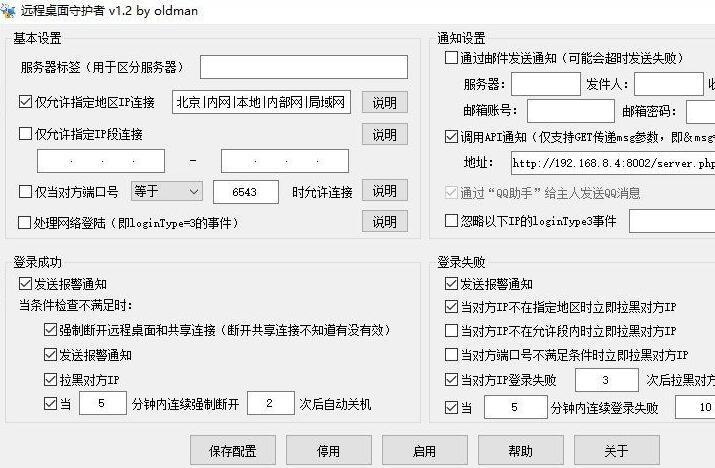
Task: Click 说明 for the port condition
Action: pyautogui.click(x=384, y=191)
